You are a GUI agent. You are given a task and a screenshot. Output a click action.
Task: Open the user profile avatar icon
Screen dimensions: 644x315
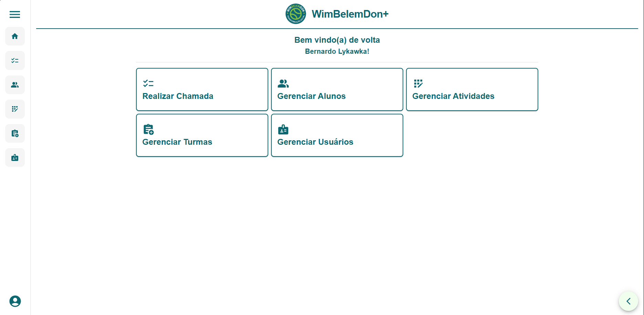pyautogui.click(x=15, y=301)
